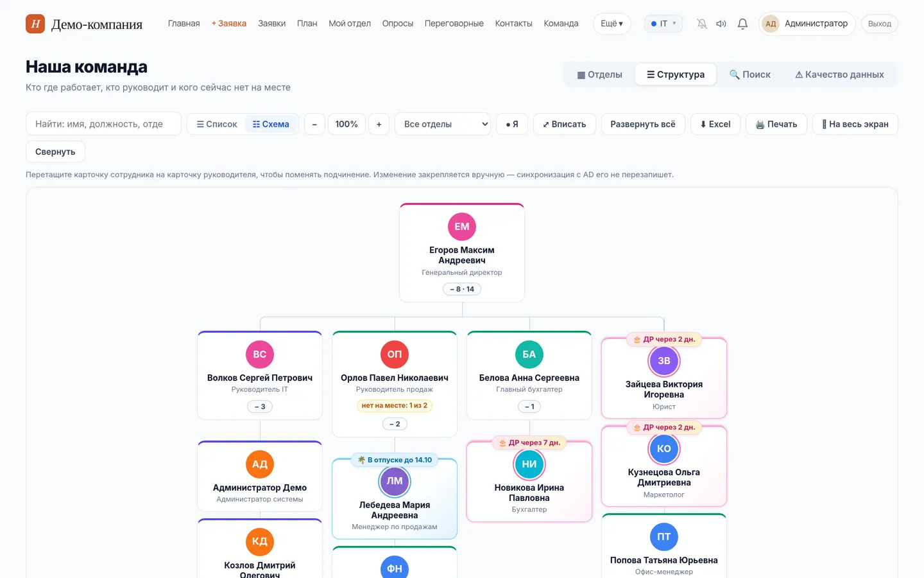Open the IT department selector
This screenshot has height=578, width=924.
(x=663, y=24)
